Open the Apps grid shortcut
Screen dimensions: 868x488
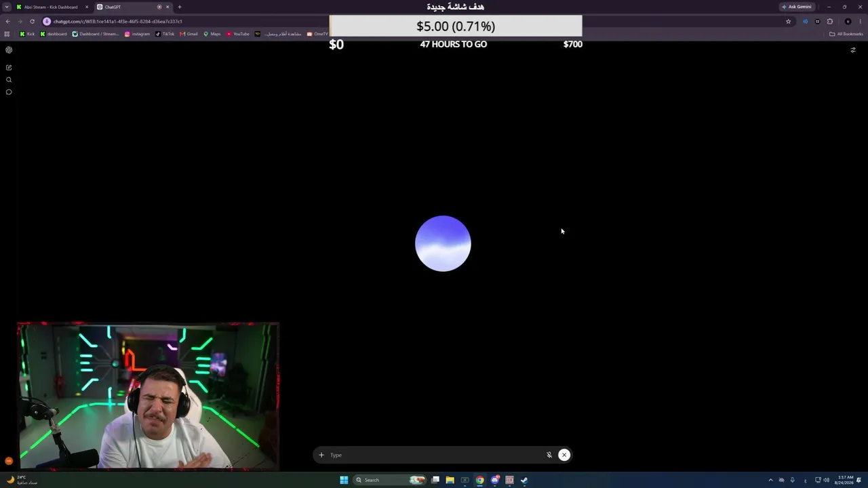(7, 34)
